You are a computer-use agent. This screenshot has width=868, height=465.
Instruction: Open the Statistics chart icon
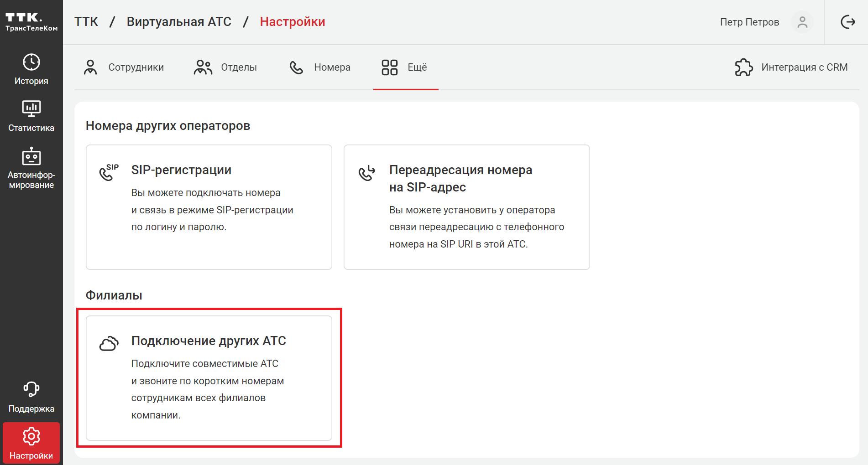(x=31, y=108)
